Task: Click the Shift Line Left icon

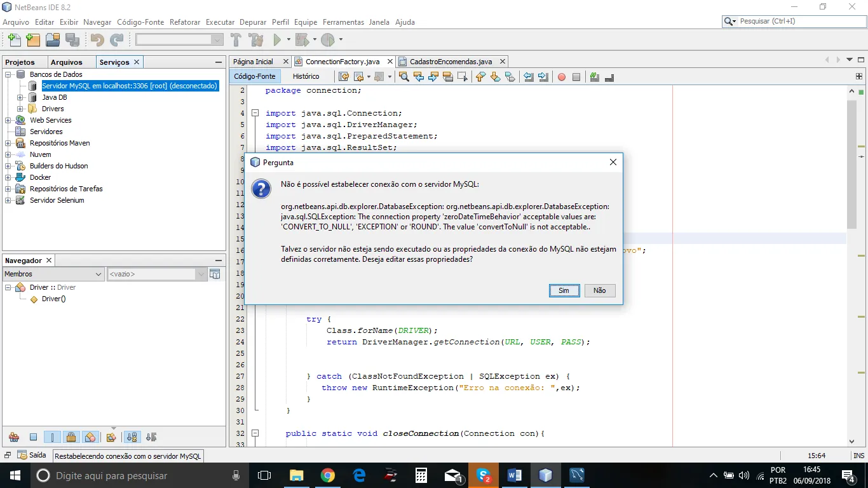Action: point(528,77)
